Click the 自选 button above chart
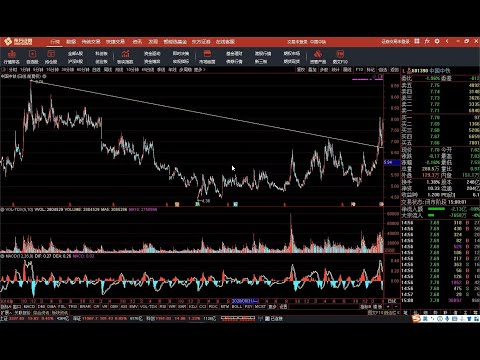480x360 pixels. click(x=383, y=70)
